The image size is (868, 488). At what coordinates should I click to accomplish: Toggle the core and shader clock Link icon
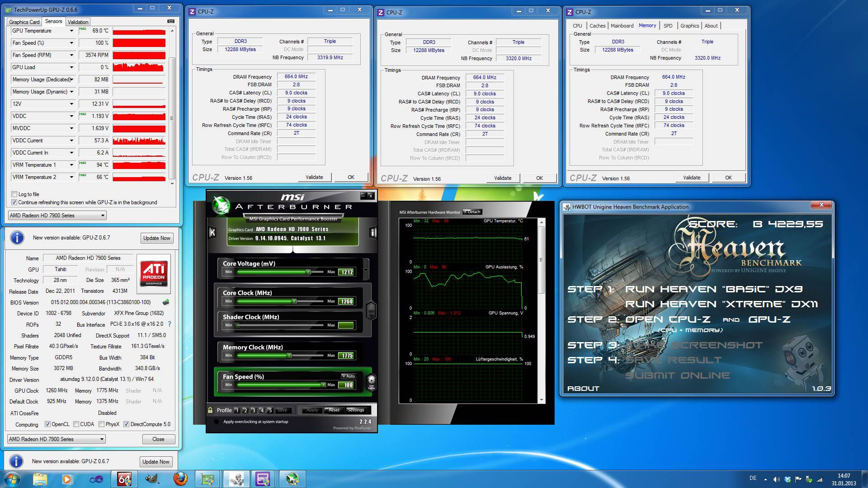(371, 310)
